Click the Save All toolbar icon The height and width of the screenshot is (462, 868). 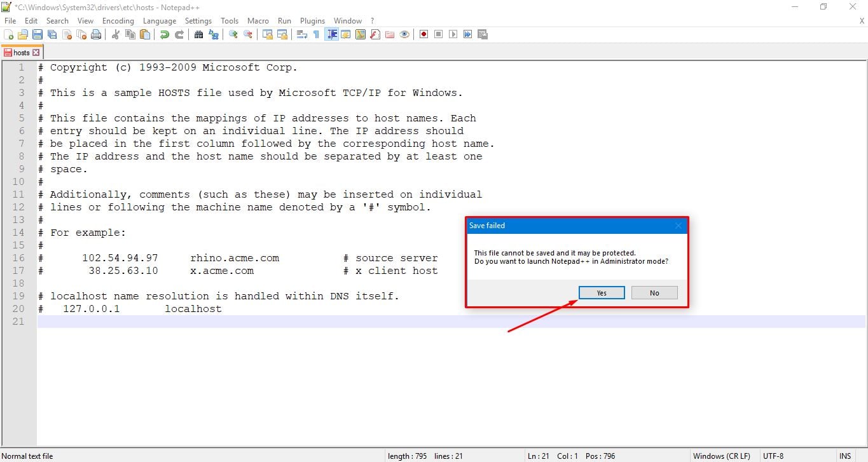tap(52, 35)
